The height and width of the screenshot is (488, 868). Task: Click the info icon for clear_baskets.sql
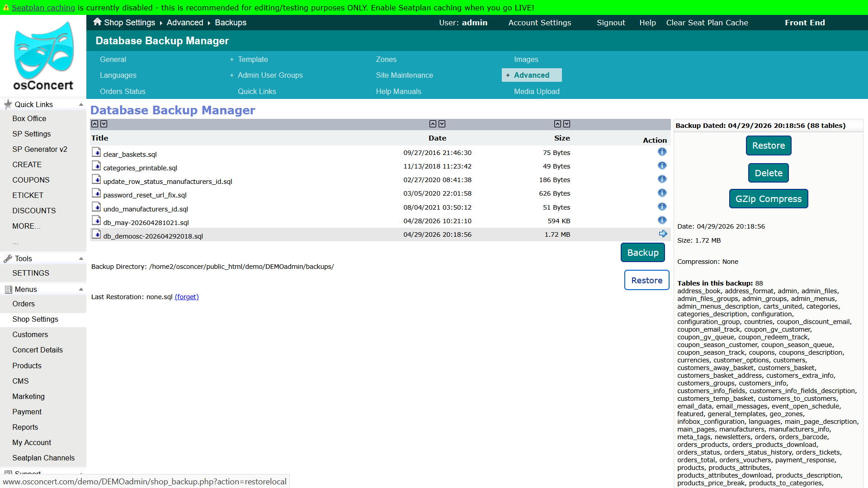tap(662, 152)
